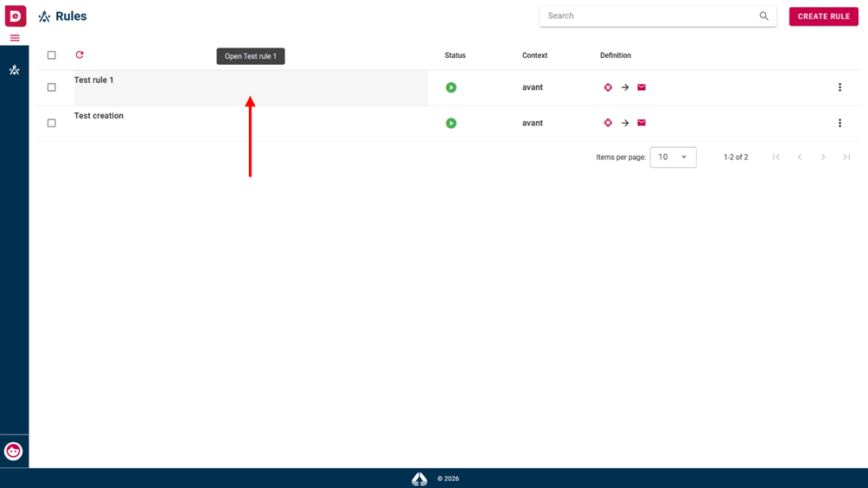Check the Test rule 1 checkbox

coord(52,87)
